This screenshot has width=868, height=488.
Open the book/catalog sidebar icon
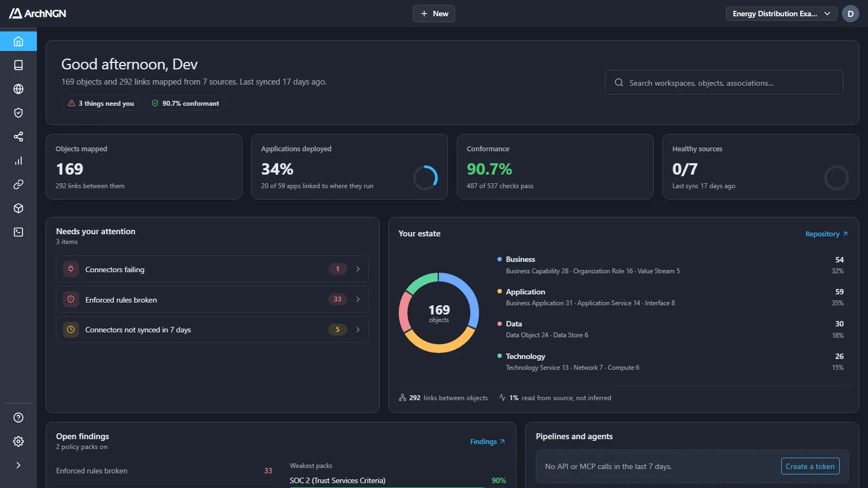18,65
